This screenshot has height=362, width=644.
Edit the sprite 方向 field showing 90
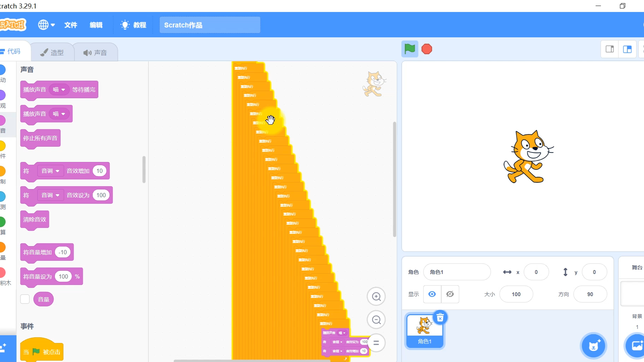pyautogui.click(x=590, y=294)
